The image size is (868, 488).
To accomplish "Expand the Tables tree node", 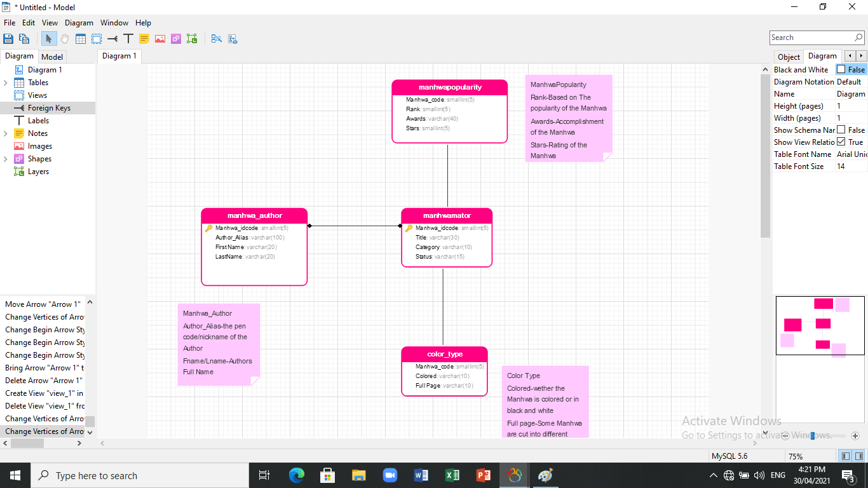I will (6, 83).
